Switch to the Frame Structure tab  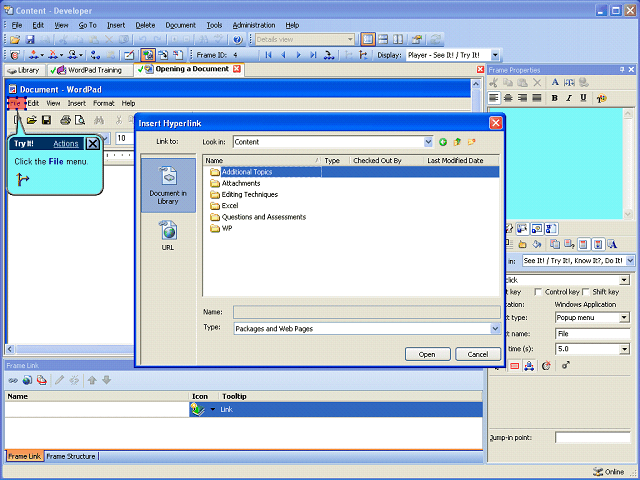tap(71, 456)
